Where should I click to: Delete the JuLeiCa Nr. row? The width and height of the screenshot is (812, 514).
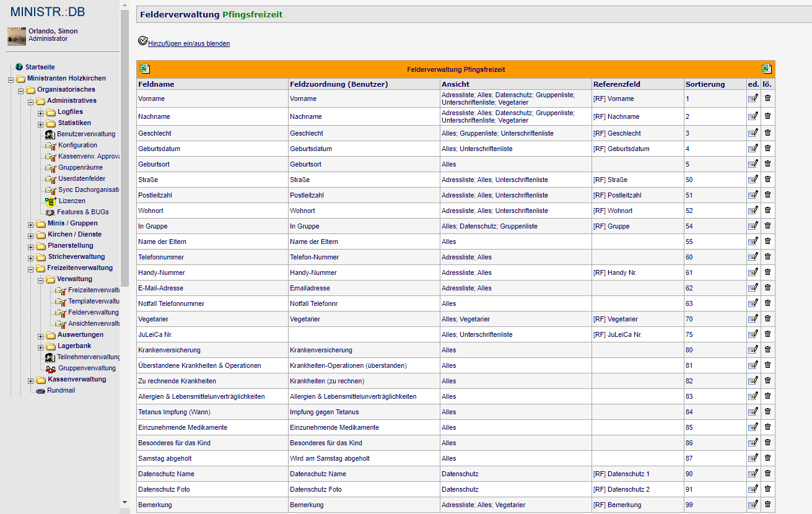click(x=768, y=334)
